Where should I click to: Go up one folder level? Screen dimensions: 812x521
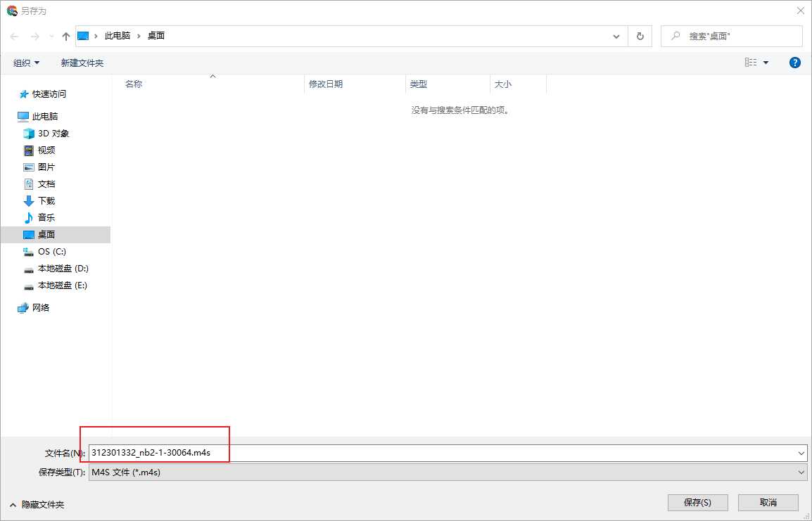(65, 37)
